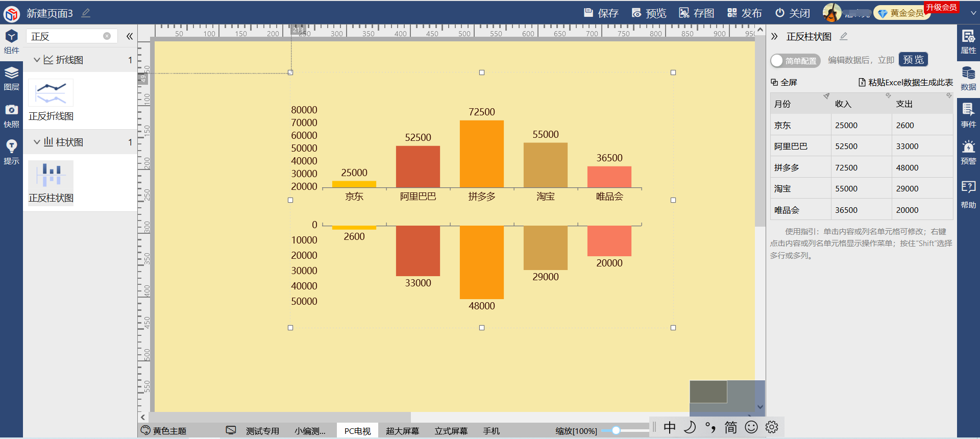Click the canvas horizontal scroll left arrow
Image resolution: width=980 pixels, height=439 pixels.
[143, 418]
